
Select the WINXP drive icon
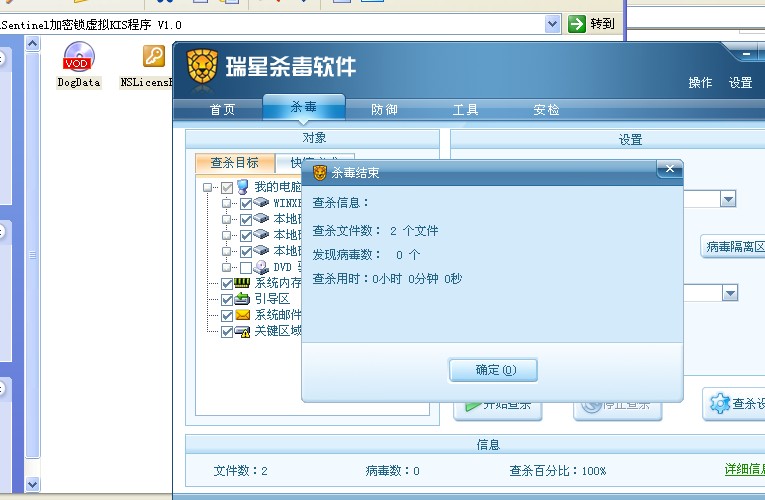[261, 202]
